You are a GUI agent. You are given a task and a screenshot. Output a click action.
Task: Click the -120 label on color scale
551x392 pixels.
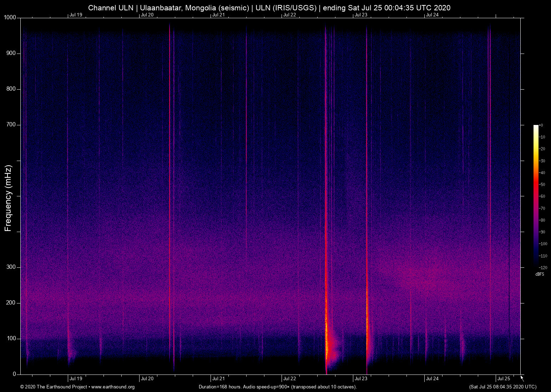click(x=543, y=268)
